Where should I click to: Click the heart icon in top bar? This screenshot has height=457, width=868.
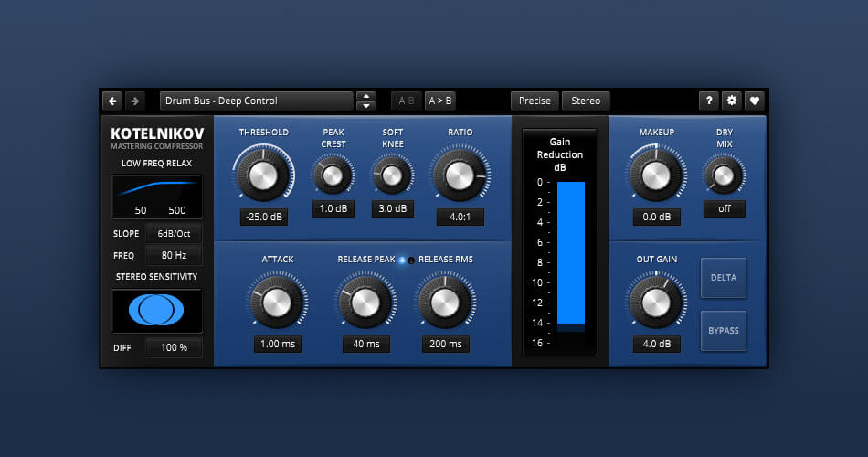pos(754,101)
